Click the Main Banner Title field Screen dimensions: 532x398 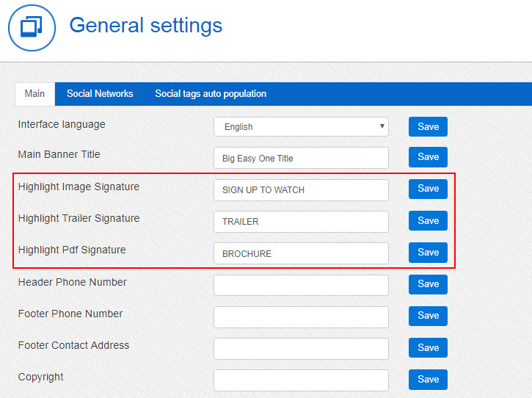[301, 158]
